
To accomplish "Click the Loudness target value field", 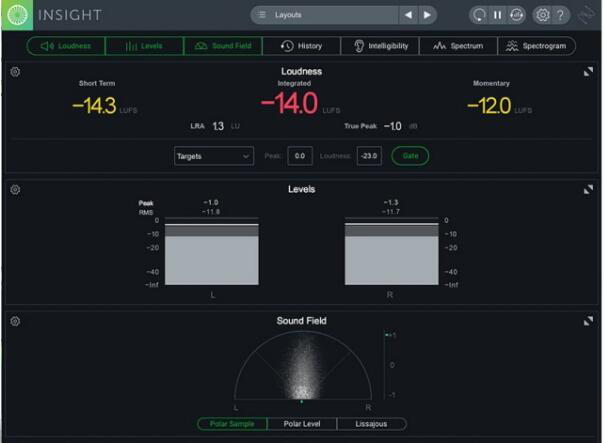I will tap(369, 156).
